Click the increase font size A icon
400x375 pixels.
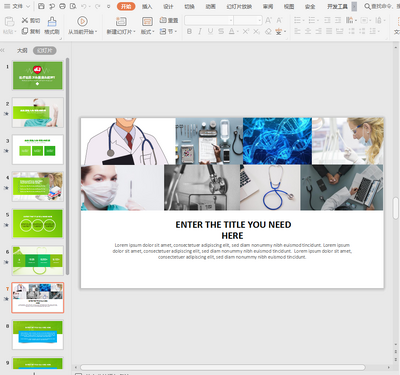pos(268,20)
